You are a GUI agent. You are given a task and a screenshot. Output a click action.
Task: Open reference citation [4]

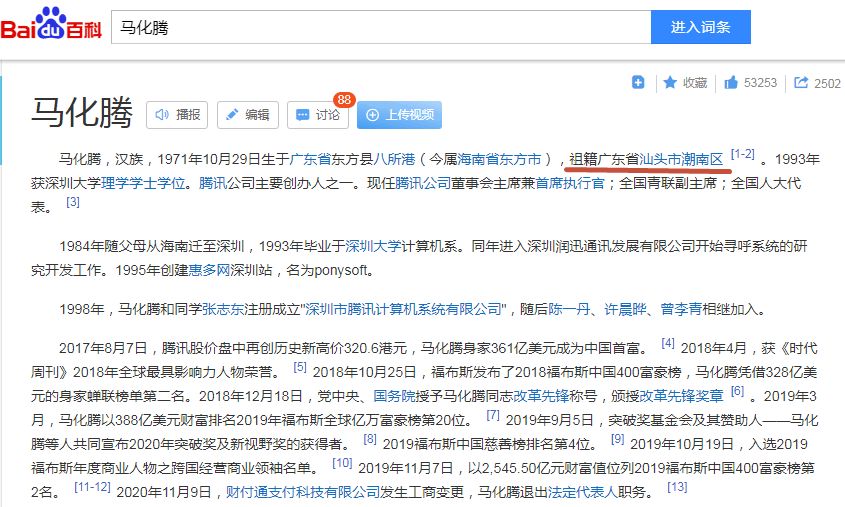668,343
